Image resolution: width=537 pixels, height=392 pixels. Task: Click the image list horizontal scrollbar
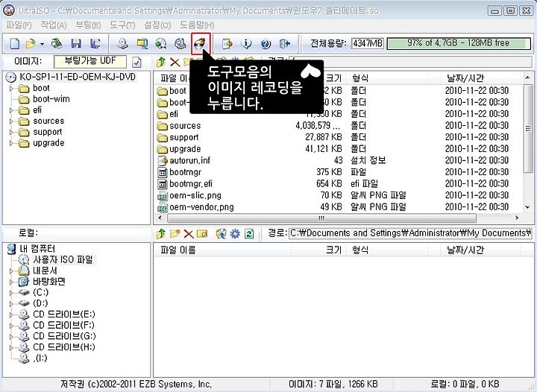coord(321,218)
